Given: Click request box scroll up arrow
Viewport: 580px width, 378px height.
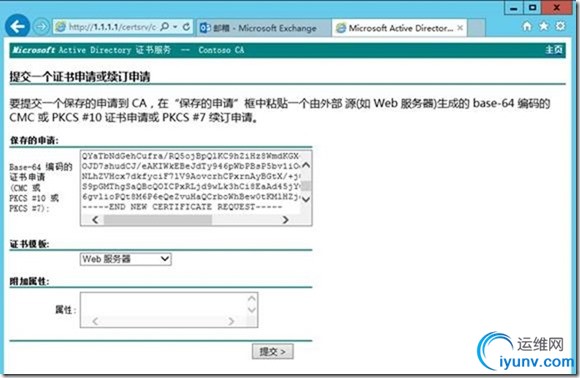Looking at the screenshot, I should 306,165.
